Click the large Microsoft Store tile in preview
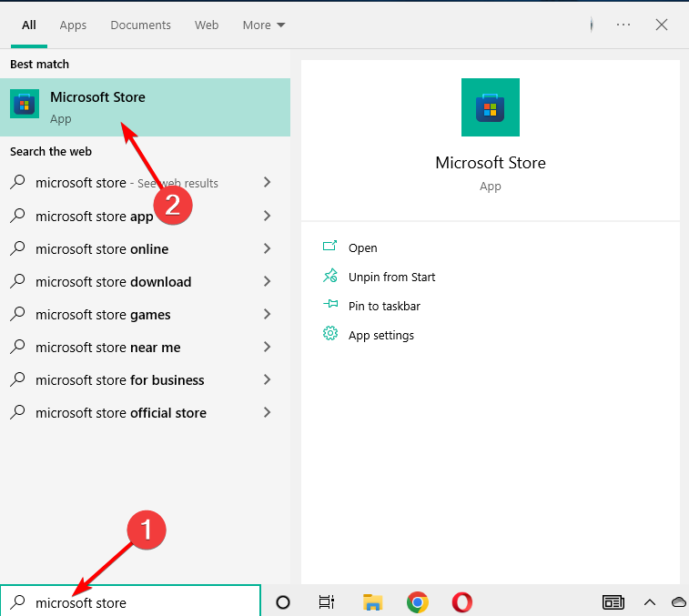 (491, 107)
